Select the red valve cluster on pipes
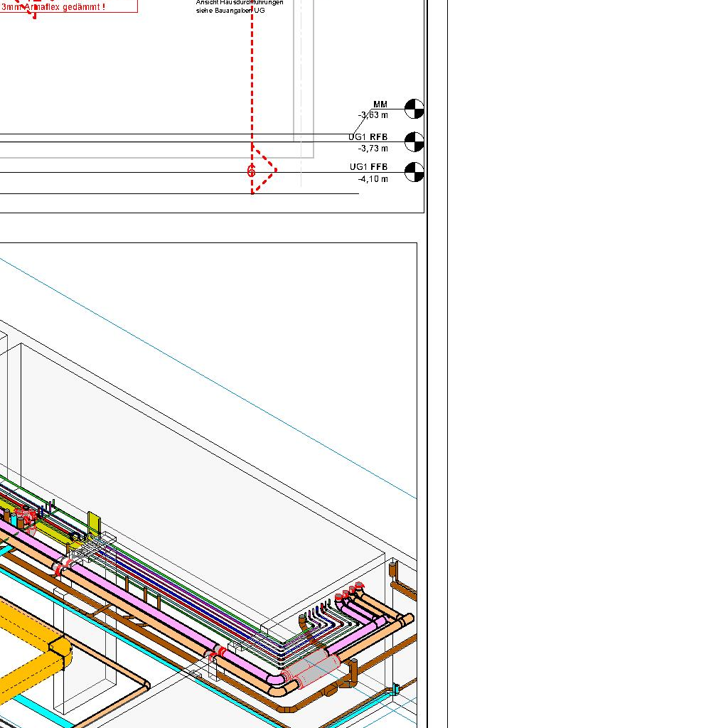This screenshot has height=728, width=728. [x=26, y=515]
